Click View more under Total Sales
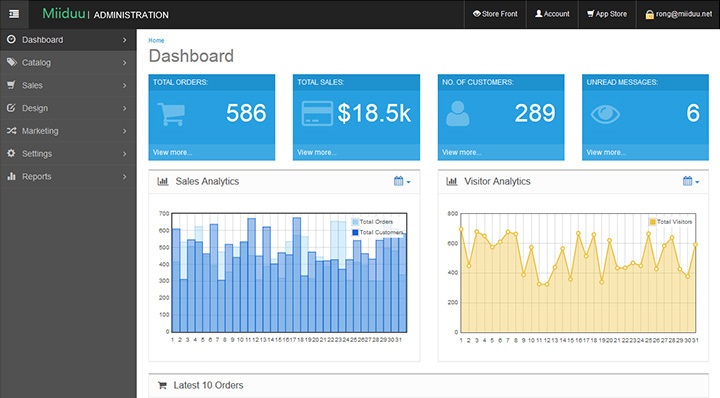The height and width of the screenshot is (398, 720). coord(317,152)
